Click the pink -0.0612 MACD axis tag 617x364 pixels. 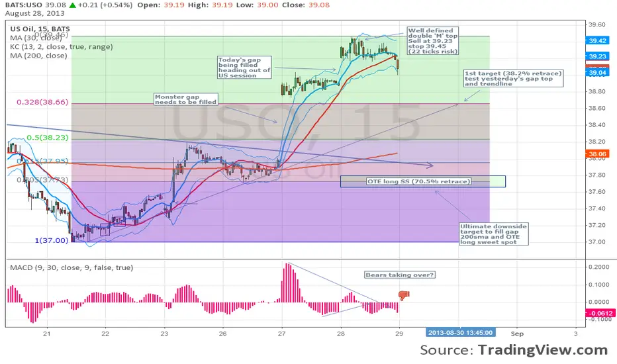[x=600, y=313]
